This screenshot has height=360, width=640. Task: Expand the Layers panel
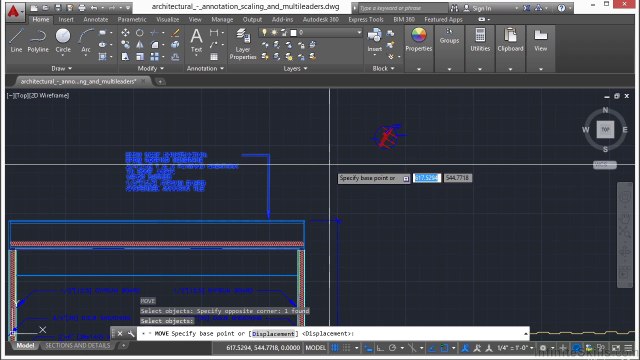point(295,69)
